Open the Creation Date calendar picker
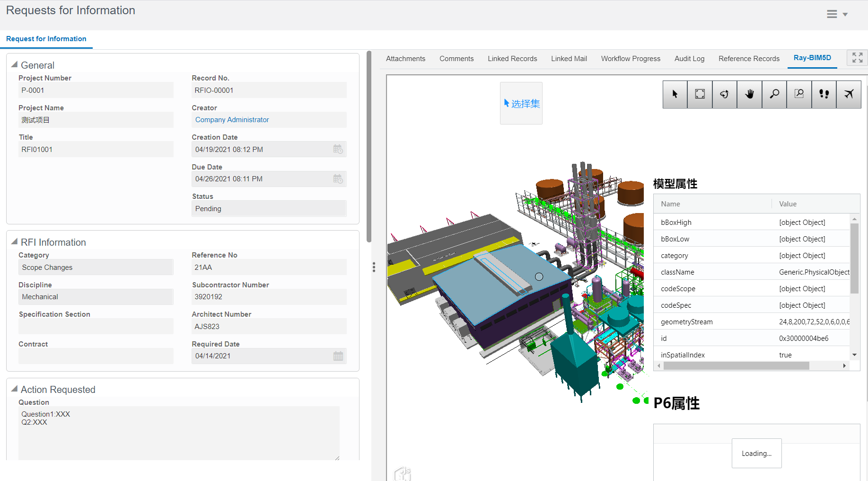 click(x=338, y=150)
